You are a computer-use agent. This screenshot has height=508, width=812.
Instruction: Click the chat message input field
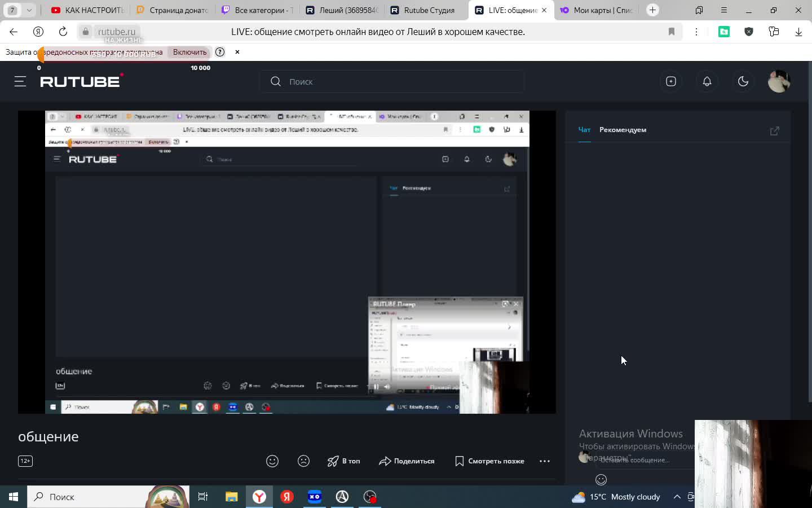(645, 460)
